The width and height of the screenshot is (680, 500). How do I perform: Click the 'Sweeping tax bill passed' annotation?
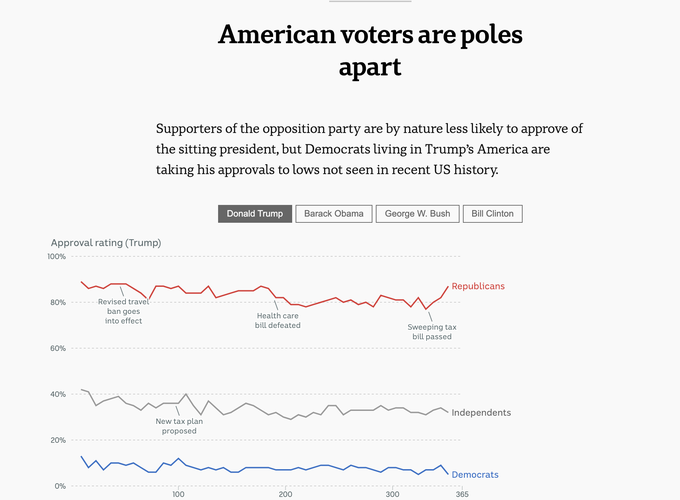coord(432,332)
